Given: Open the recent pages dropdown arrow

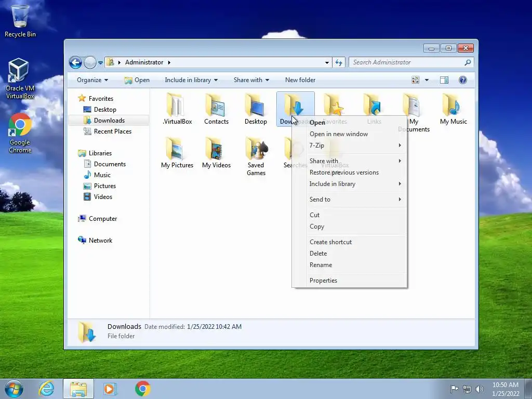Looking at the screenshot, I should tap(100, 62).
